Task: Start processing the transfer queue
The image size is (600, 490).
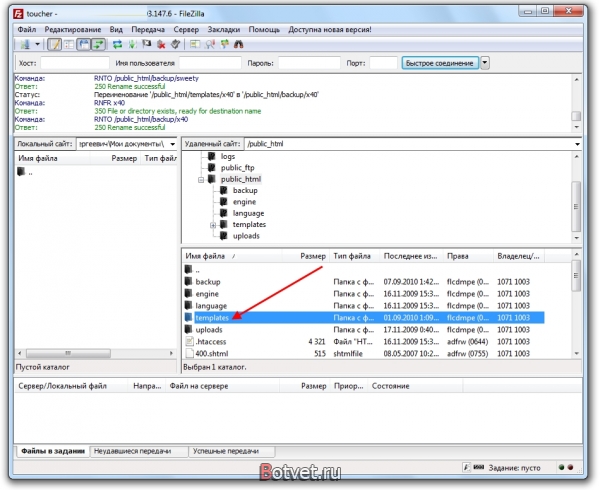Action: point(132,44)
